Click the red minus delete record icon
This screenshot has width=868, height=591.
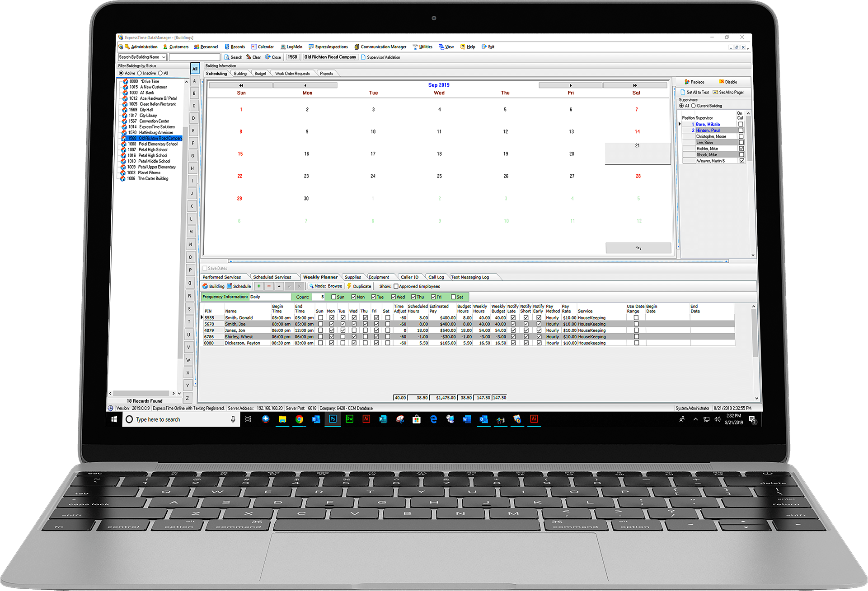click(269, 286)
